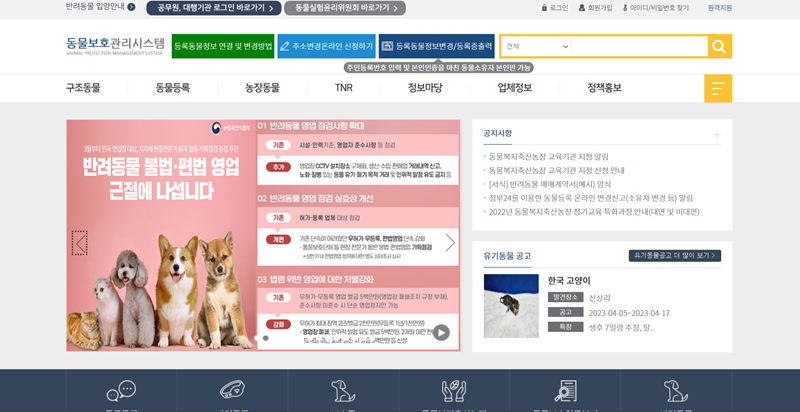
Task: Open the 공지사항 heading
Action: pyautogui.click(x=497, y=134)
